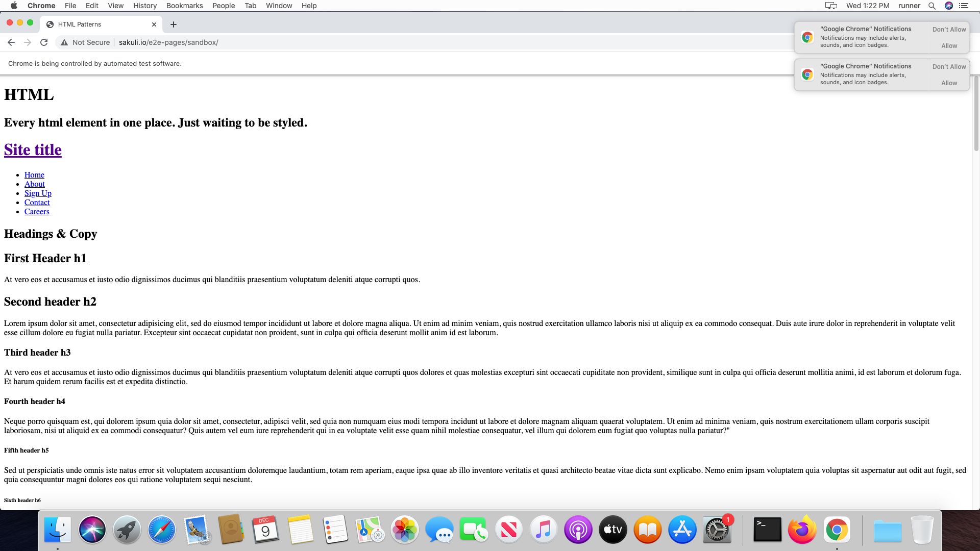Open new tab with the plus icon
Screen dimensions: 980x551
click(x=173, y=24)
